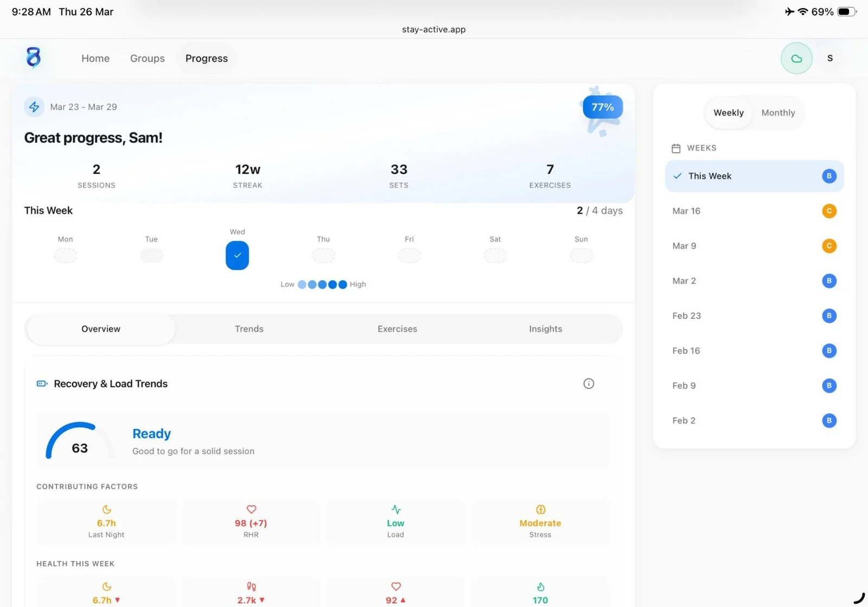This screenshot has width=868, height=607.
Task: Click the Stay Active logo icon
Action: (x=34, y=57)
